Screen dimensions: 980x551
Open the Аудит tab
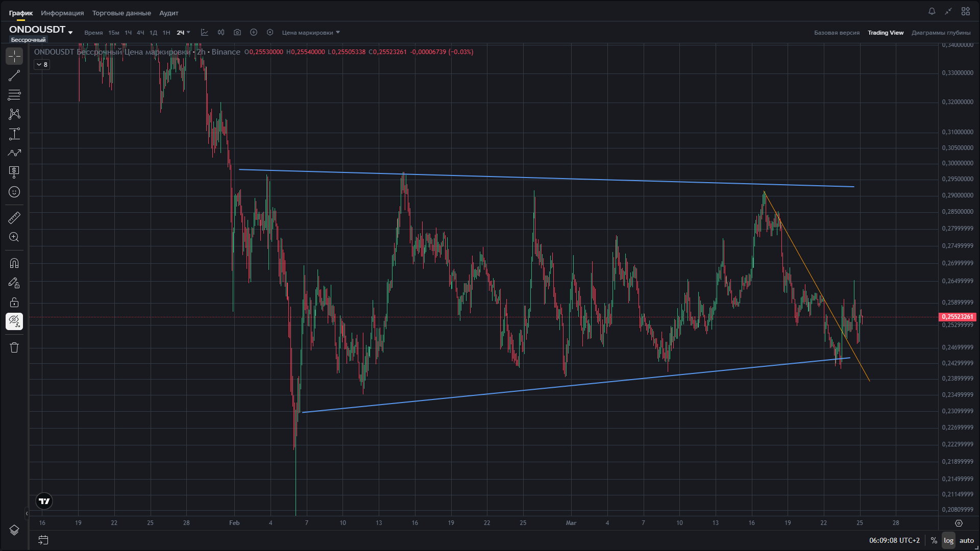click(168, 13)
